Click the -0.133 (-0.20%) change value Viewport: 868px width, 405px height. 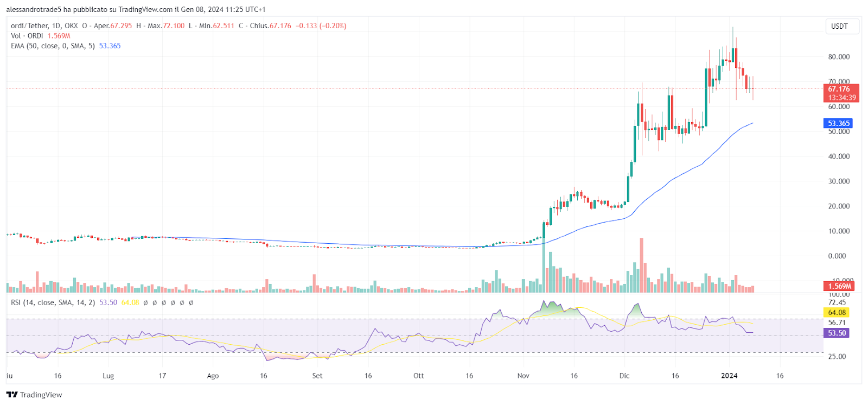tap(321, 26)
